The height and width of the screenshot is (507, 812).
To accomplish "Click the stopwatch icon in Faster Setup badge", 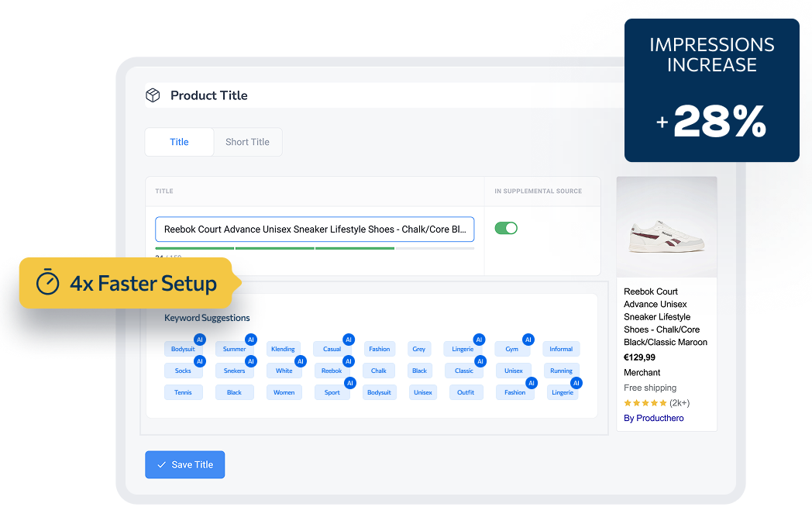I will point(47,282).
